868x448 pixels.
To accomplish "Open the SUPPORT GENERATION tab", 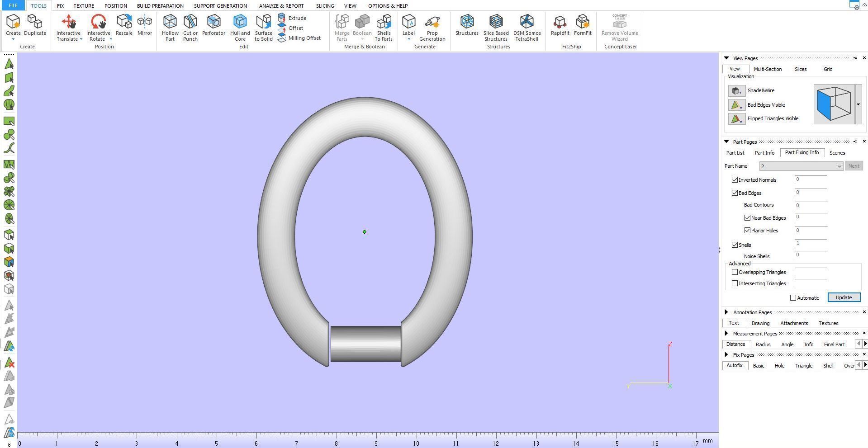I will [220, 6].
